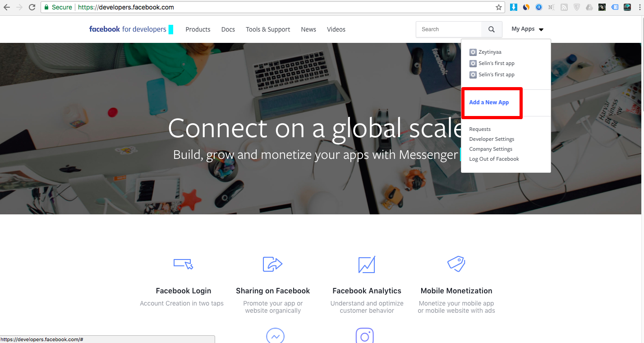Click the Search input field

pyautogui.click(x=449, y=29)
